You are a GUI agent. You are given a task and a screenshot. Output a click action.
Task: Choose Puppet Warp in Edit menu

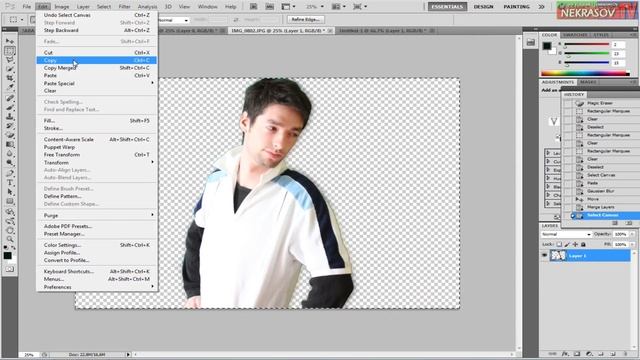tap(96, 147)
